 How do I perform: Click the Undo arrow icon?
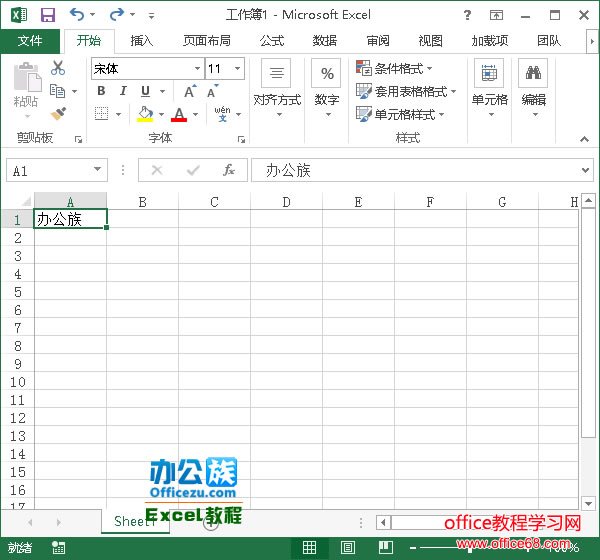point(77,15)
